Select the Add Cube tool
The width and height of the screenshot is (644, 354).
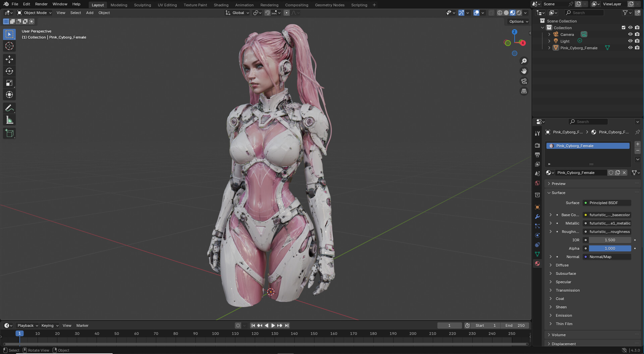point(9,133)
